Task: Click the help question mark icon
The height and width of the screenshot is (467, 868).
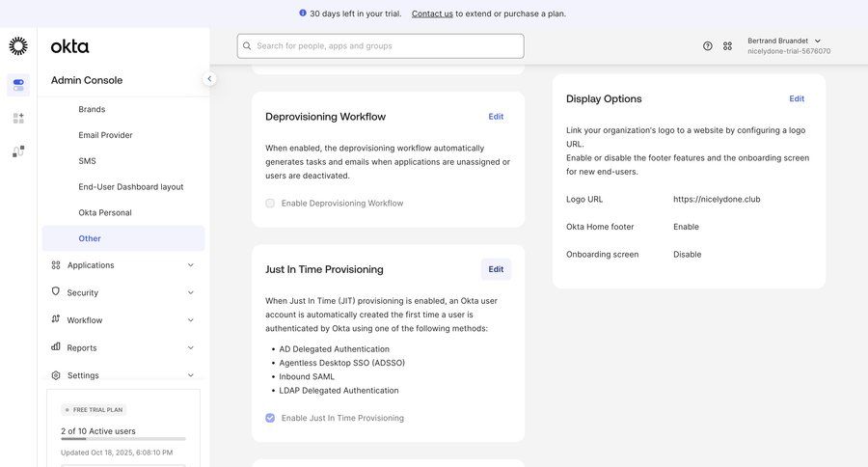Action: [707, 46]
